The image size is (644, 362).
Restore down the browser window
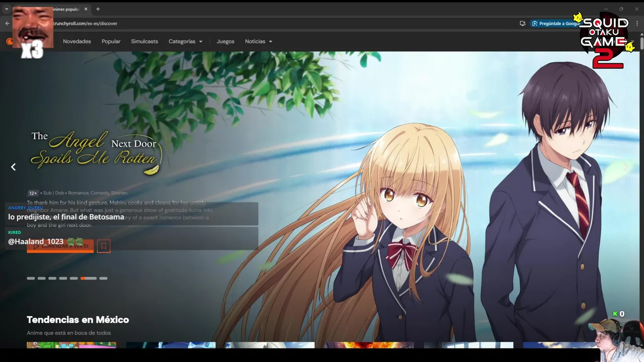tap(621, 9)
